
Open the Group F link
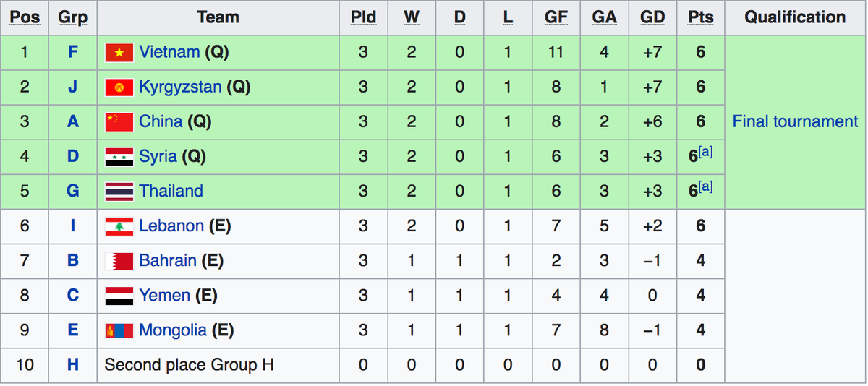coord(73,52)
